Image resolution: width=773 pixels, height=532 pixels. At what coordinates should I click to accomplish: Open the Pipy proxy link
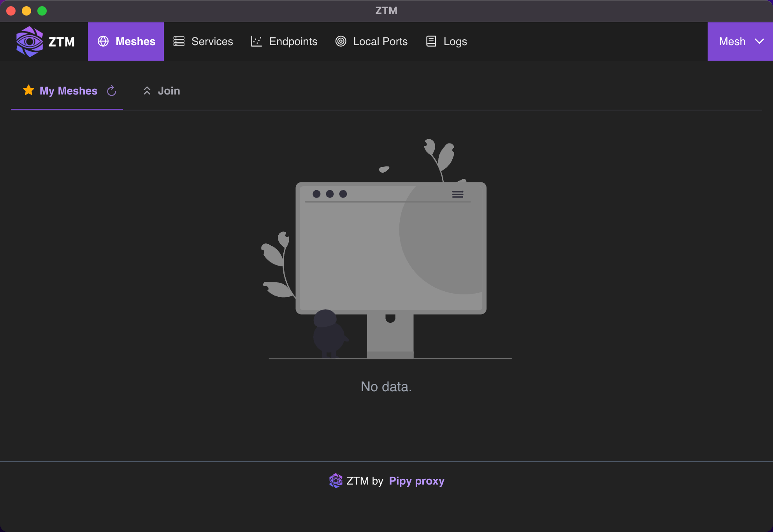pos(416,481)
